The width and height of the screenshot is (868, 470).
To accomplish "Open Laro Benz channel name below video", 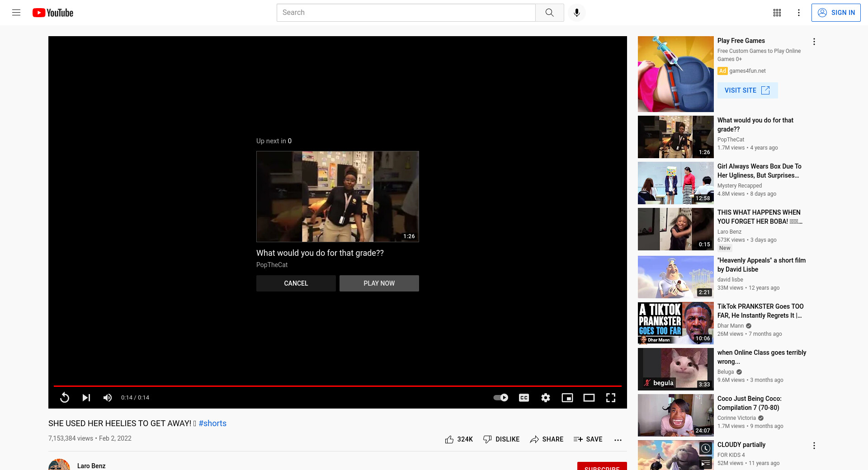I will coord(91,466).
